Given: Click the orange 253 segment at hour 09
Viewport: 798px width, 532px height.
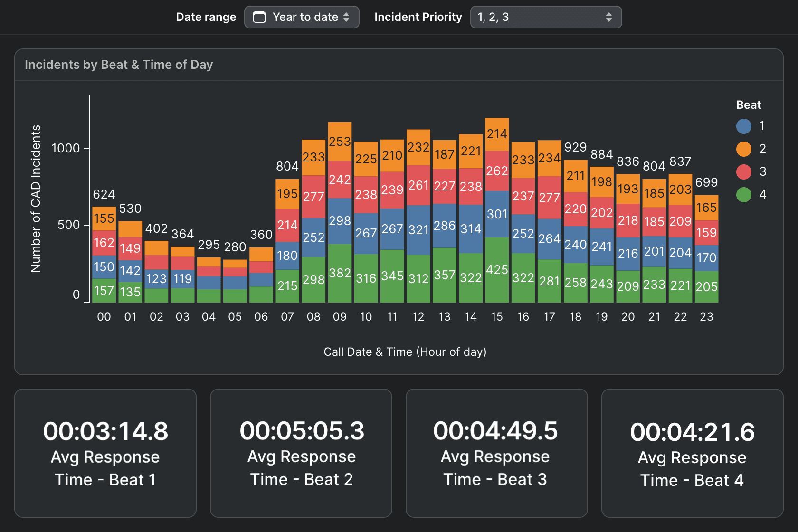Looking at the screenshot, I should click(340, 142).
